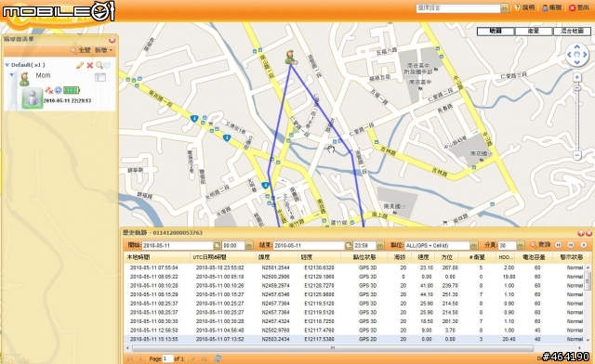This screenshot has height=364, width=595.
Task: Switch to the 混合地圖 hybrid view
Action: [572, 31]
